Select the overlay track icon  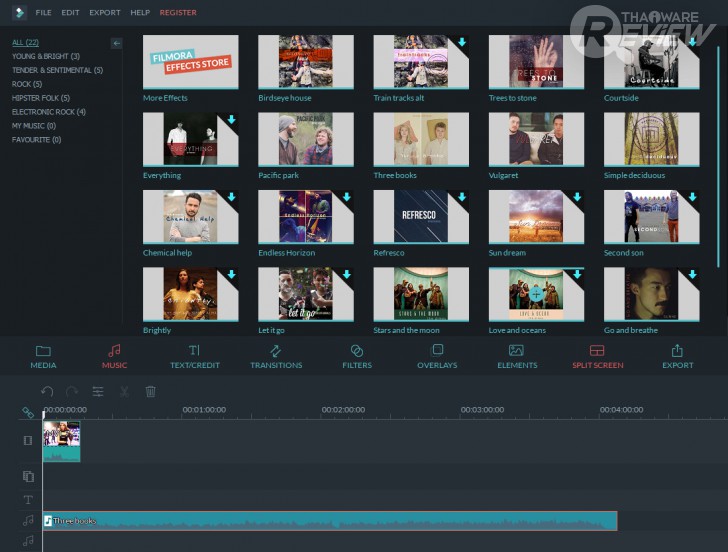point(28,476)
